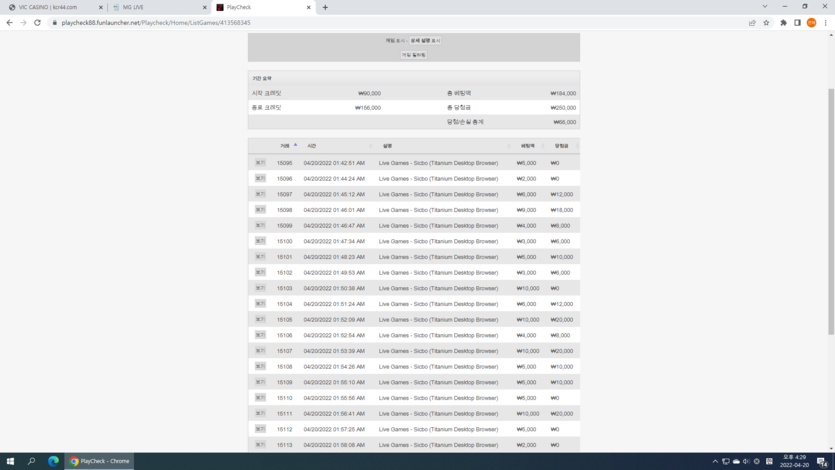Launch Microsoft Edge from the taskbar

(53, 461)
